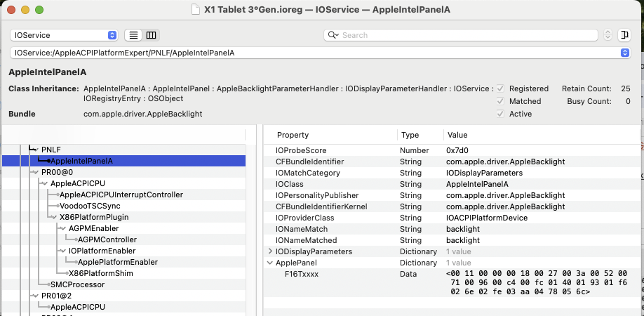Screen dimensions: 644x316
Task: Click the F16Txxxx hex data value
Action: tap(537, 283)
